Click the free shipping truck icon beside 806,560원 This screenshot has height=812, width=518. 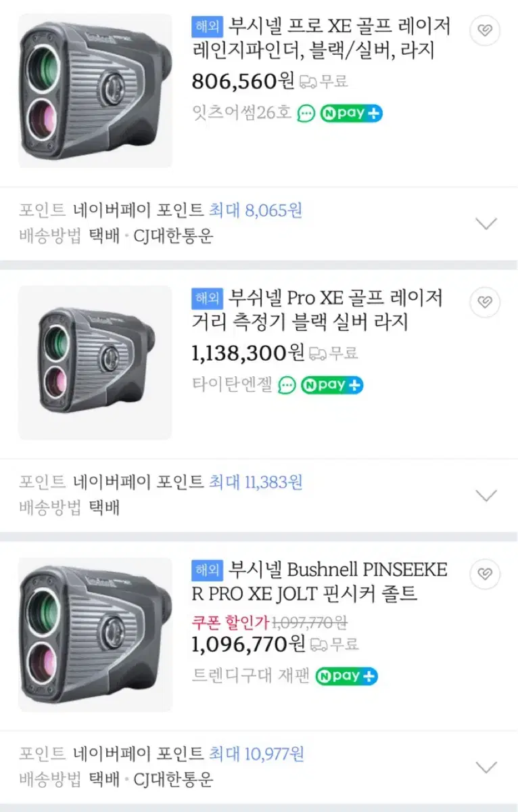308,82
